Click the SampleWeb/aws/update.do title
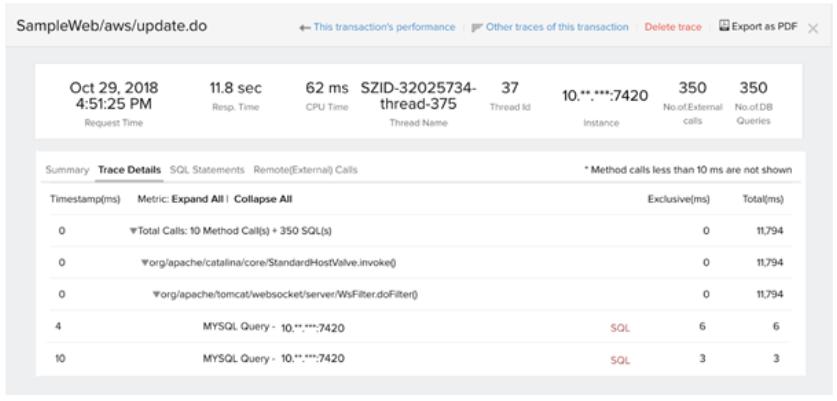This screenshot has height=401, width=837. (x=112, y=26)
